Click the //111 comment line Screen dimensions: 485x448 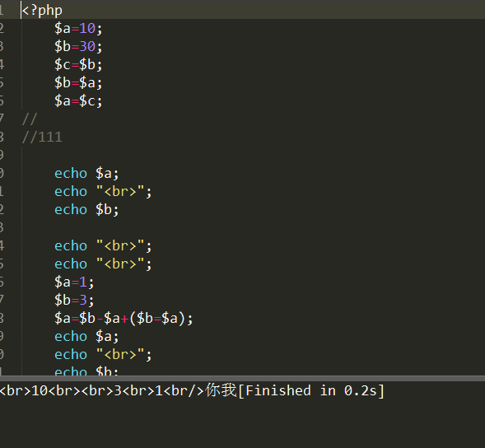tap(42, 137)
